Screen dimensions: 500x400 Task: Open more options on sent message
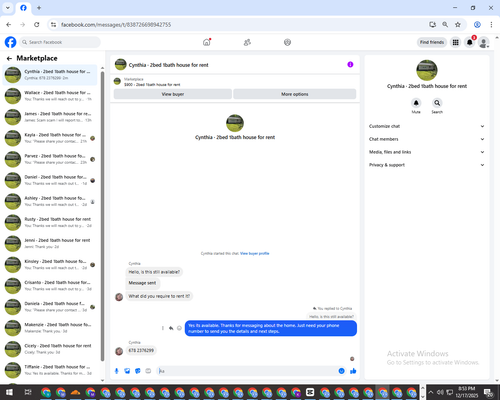(x=163, y=328)
